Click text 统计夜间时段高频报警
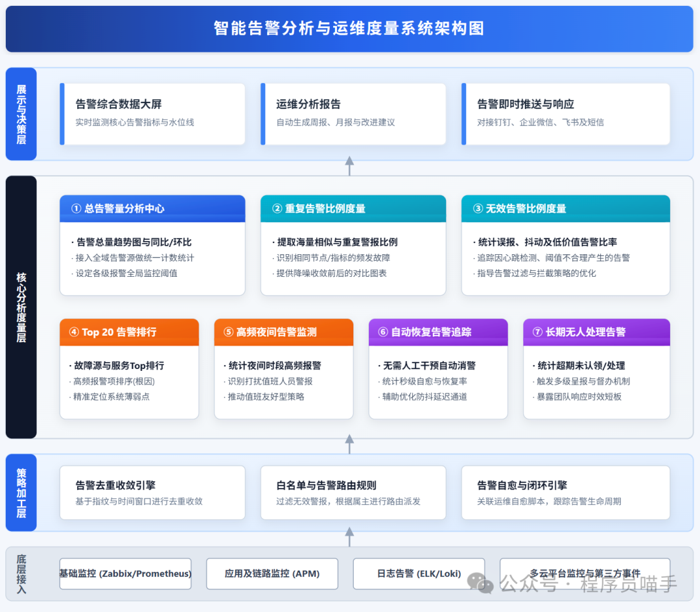The image size is (700, 612). pos(275,366)
